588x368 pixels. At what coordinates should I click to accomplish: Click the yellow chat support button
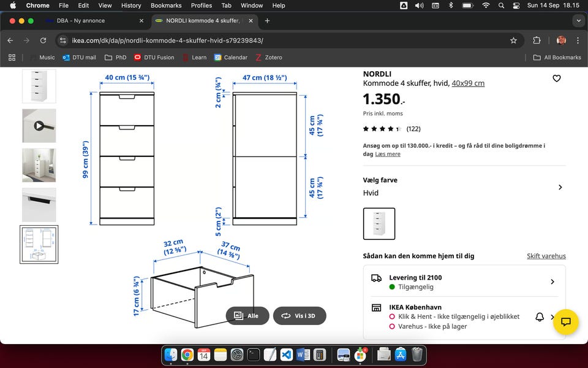565,321
